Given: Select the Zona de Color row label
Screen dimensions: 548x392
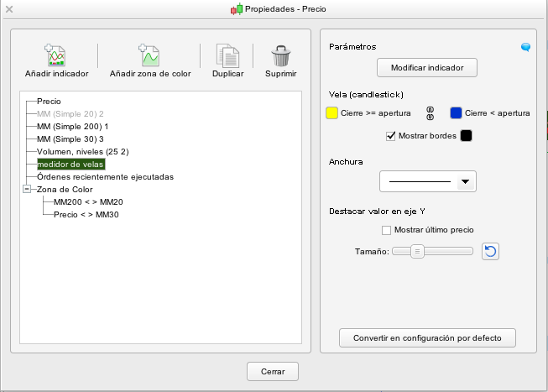Looking at the screenshot, I should point(65,190).
